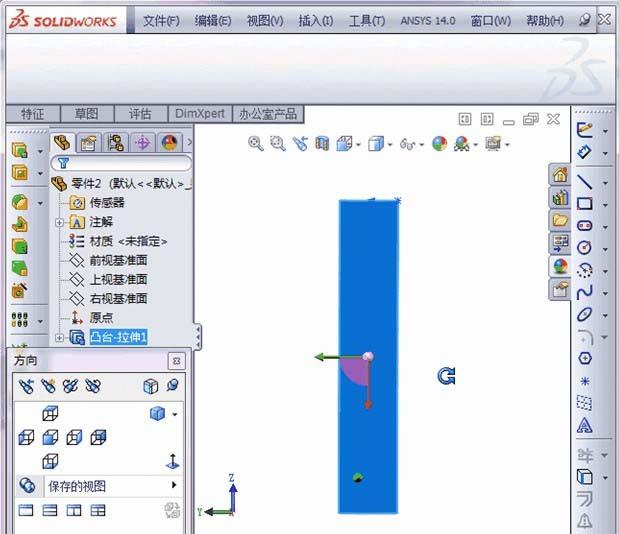Select the Circle sketch tool

585,248
